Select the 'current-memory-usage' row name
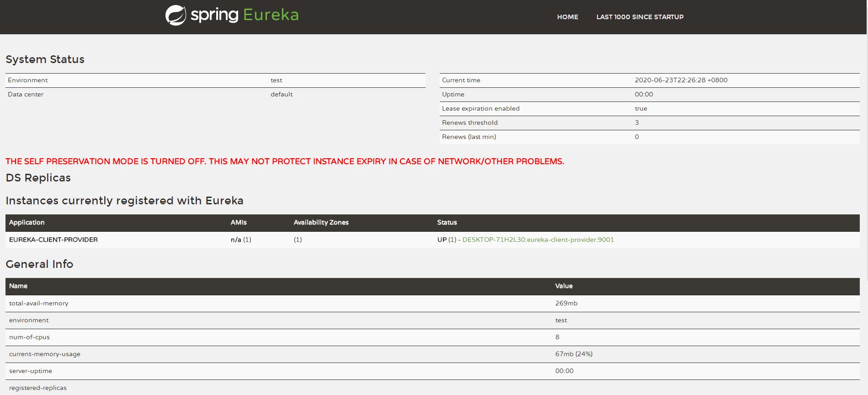This screenshot has width=868, height=395. click(45, 354)
